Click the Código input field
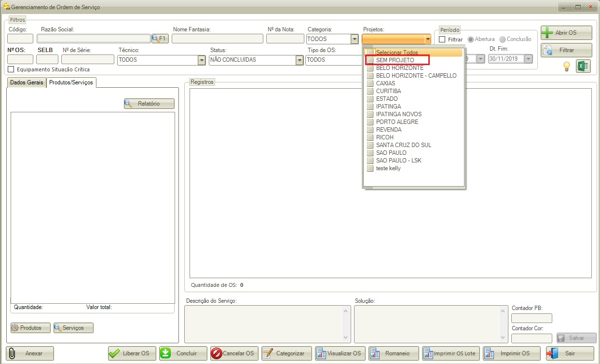The height and width of the screenshot is (364, 600). [20, 39]
